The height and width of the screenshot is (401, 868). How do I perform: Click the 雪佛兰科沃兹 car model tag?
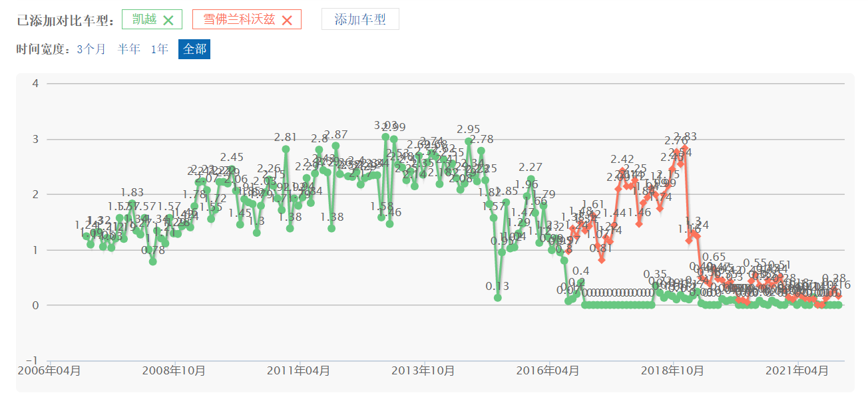click(x=238, y=19)
